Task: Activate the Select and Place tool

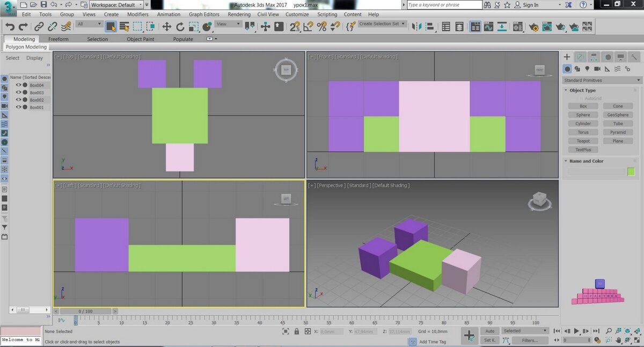Action: tap(207, 26)
